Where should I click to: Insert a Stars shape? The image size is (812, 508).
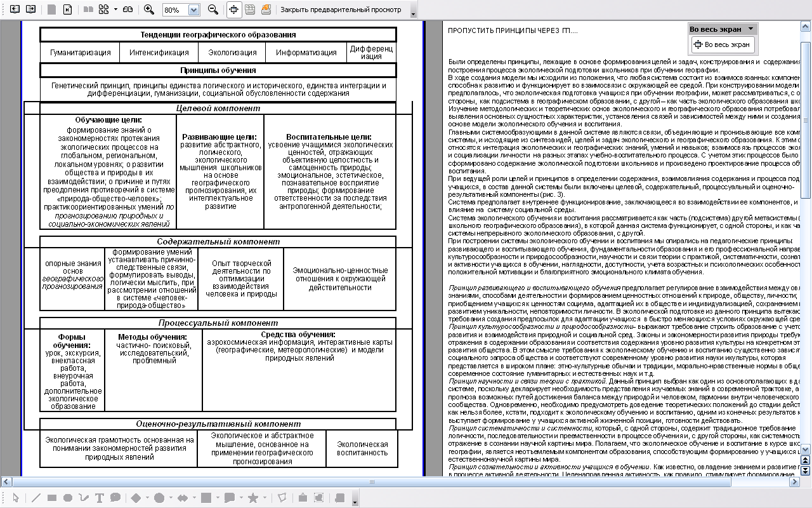coord(253,498)
